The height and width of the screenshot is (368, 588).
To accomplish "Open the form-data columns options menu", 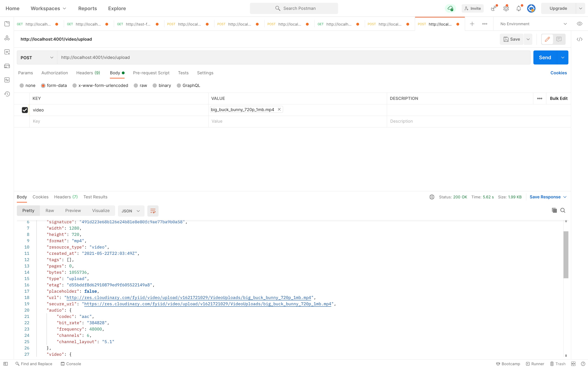I will [x=540, y=98].
